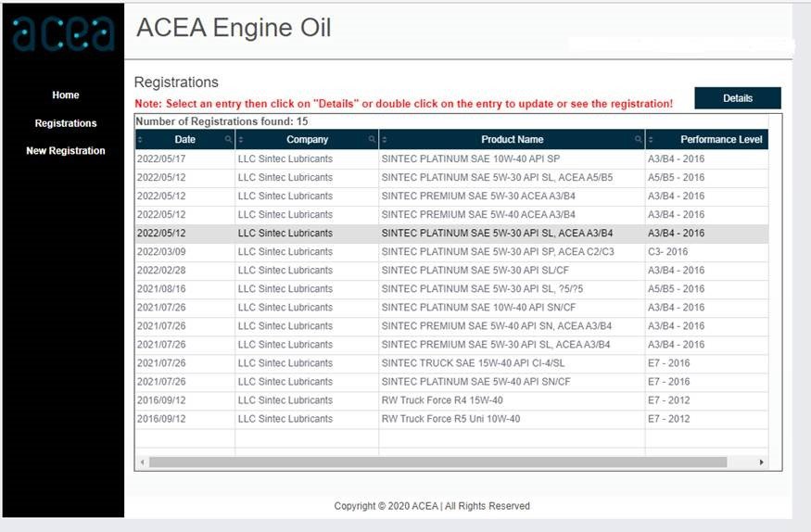Select the SINTEC TRUCK SAE 15W-40 row
Screen dimensions: 811x532
451,363
